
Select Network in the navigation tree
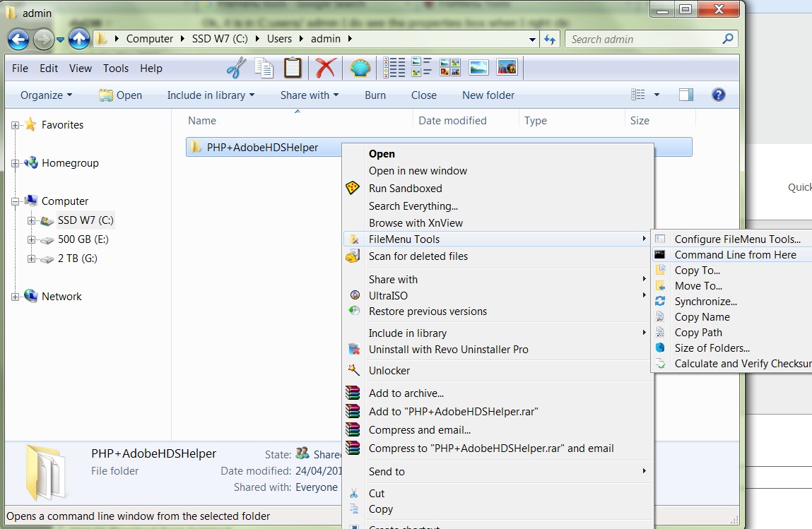tap(61, 297)
